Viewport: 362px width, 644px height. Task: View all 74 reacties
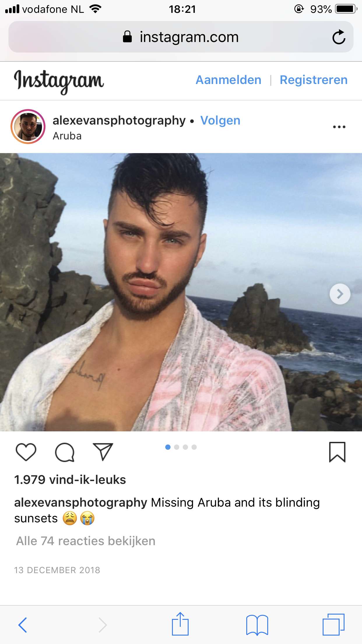click(x=86, y=541)
